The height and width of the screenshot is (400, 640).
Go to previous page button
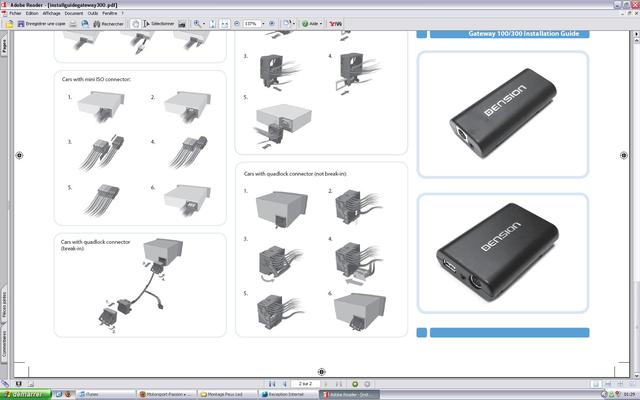pos(283,384)
